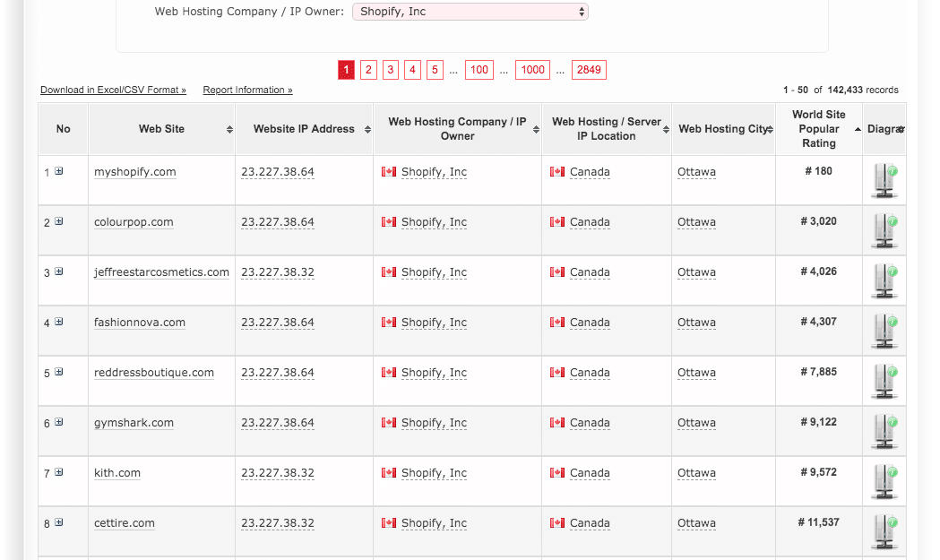The image size is (940, 560).
Task: Open fashionnova.com website link
Action: click(x=140, y=323)
